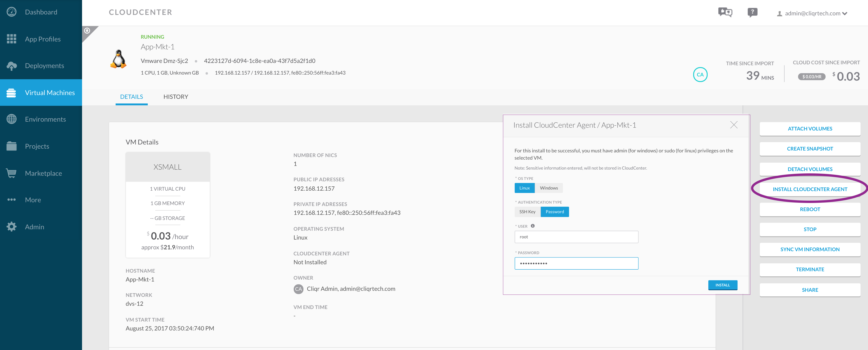Click Cliqr Admin owner name text

click(x=322, y=289)
